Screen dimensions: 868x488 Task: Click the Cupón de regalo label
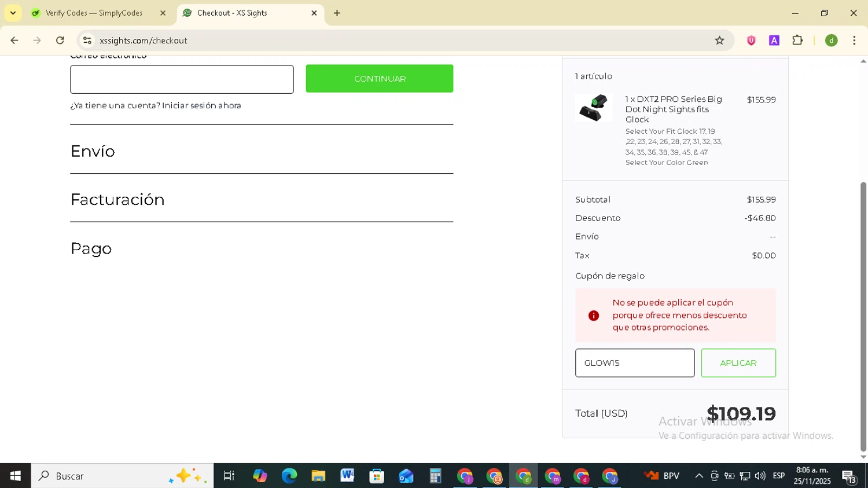click(610, 276)
